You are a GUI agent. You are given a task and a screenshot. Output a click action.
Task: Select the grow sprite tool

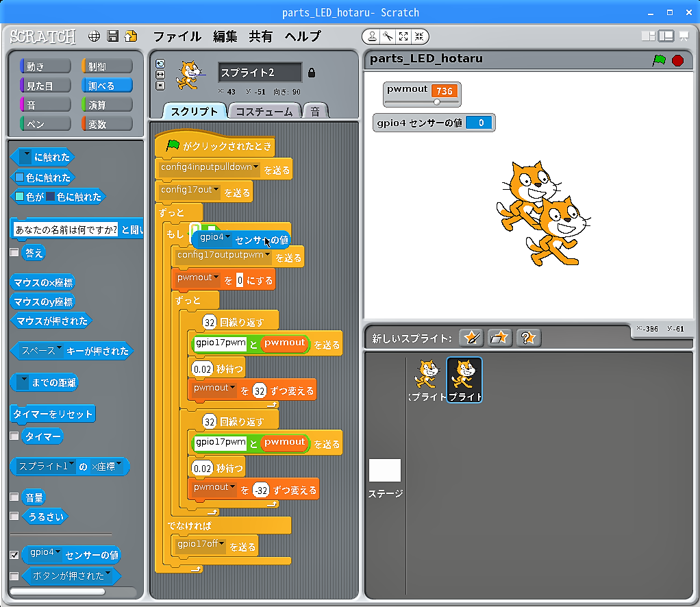tap(403, 36)
